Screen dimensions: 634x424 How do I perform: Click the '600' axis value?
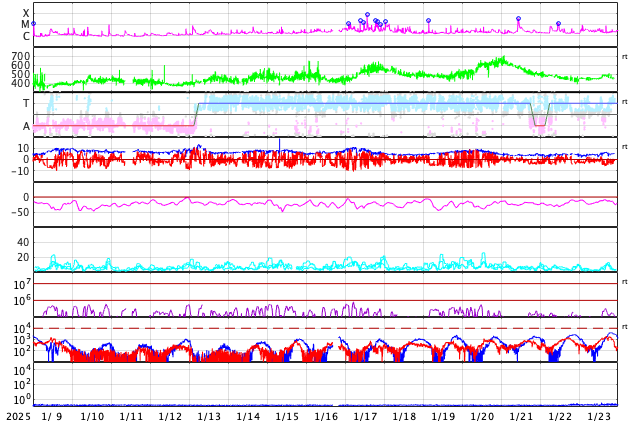[21, 65]
